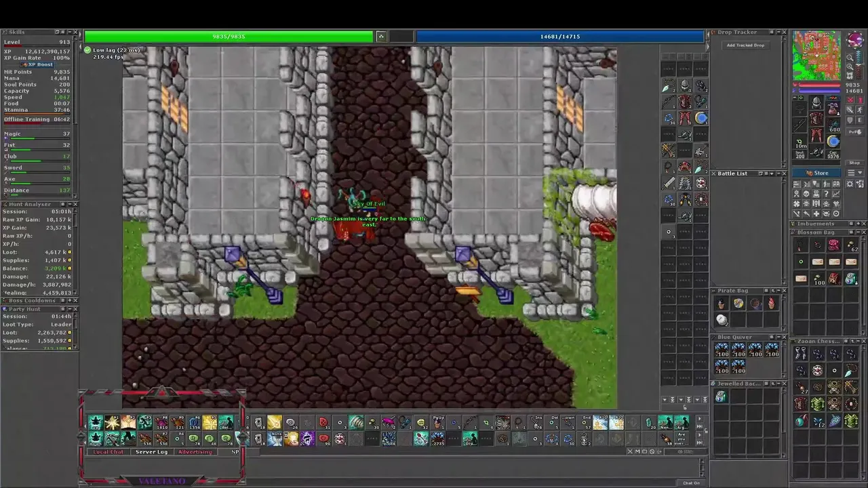Minimize the Pirate Bag container

pyautogui.click(x=778, y=290)
